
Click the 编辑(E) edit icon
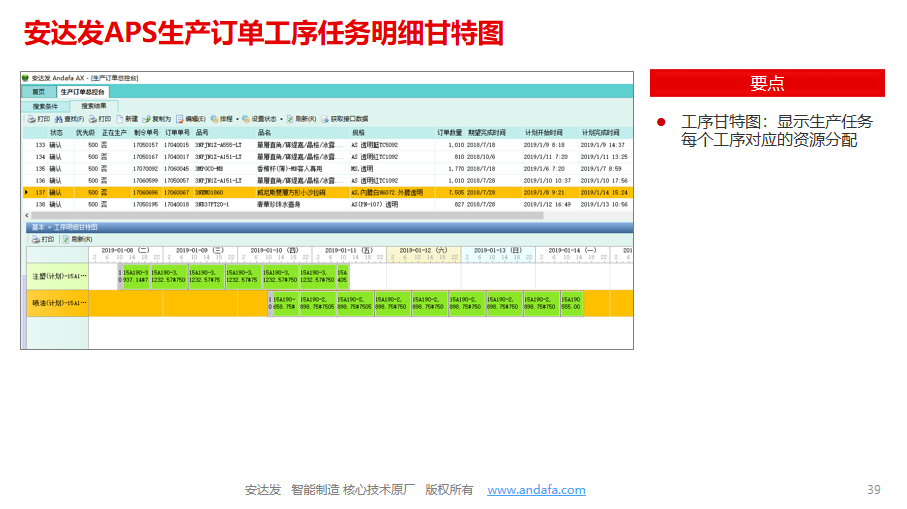180,118
